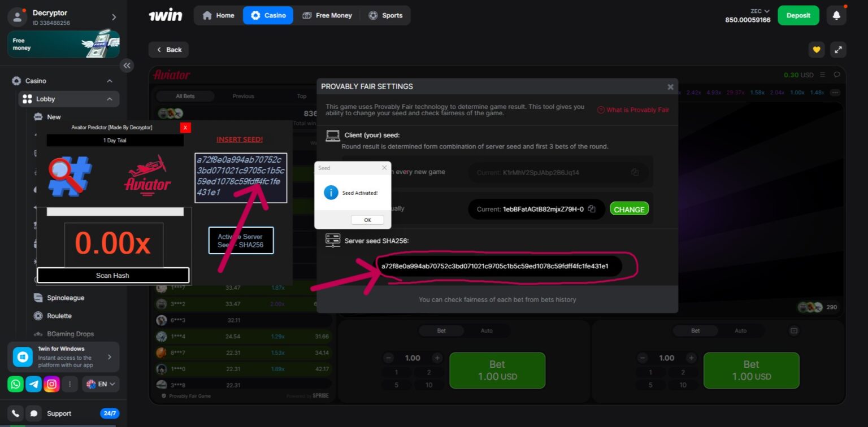Open the What is Provably Fair link
Image resolution: width=868 pixels, height=427 pixels.
click(x=633, y=110)
